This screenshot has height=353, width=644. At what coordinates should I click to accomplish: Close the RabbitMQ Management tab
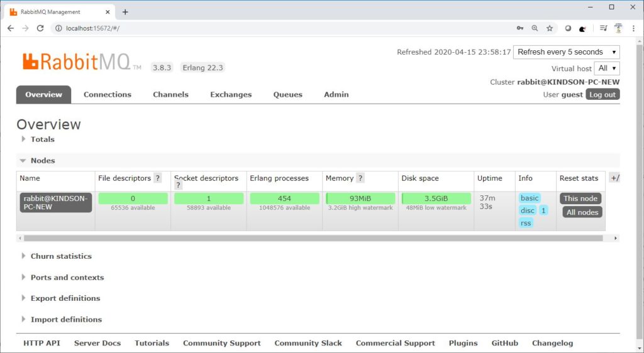point(108,12)
